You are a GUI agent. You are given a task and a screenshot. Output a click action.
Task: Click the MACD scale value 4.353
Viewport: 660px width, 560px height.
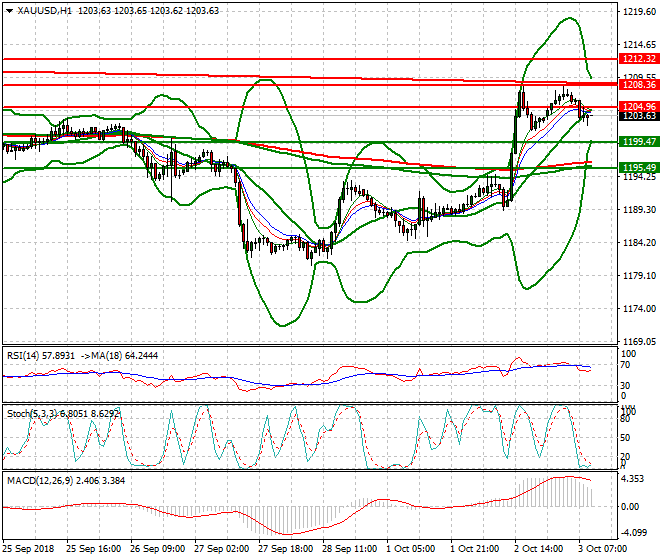point(633,479)
